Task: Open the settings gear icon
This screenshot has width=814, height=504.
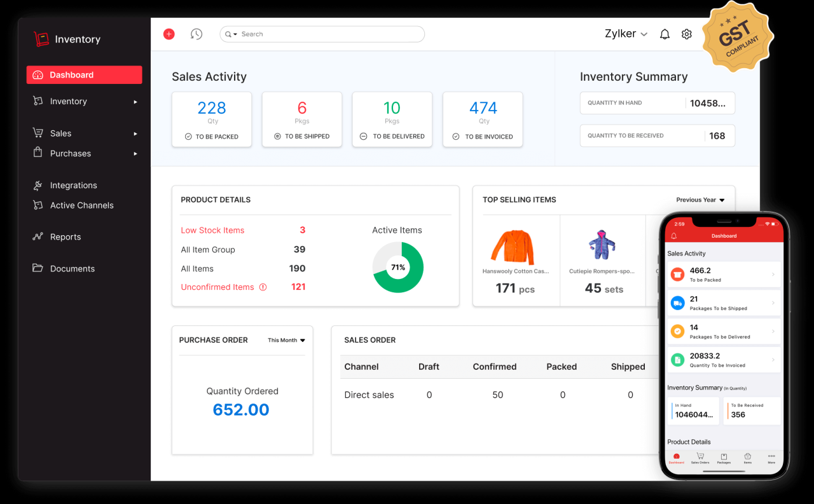Action: 687,34
